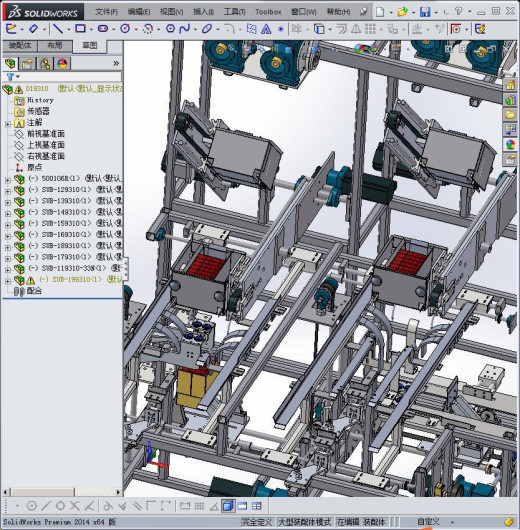Switch to the 布局 layout tab
This screenshot has width=520, height=530.
(x=55, y=46)
